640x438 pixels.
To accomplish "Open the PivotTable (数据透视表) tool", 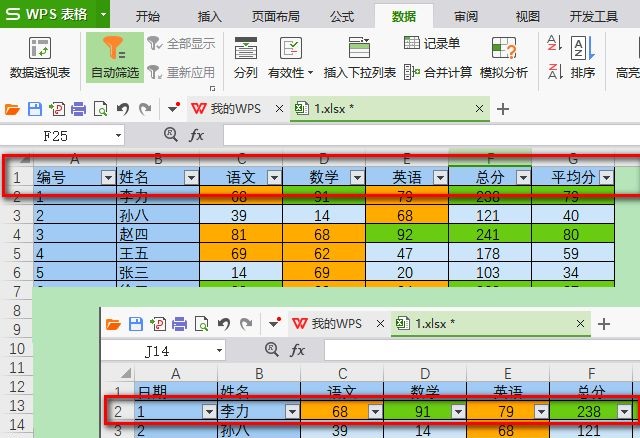I will point(40,49).
